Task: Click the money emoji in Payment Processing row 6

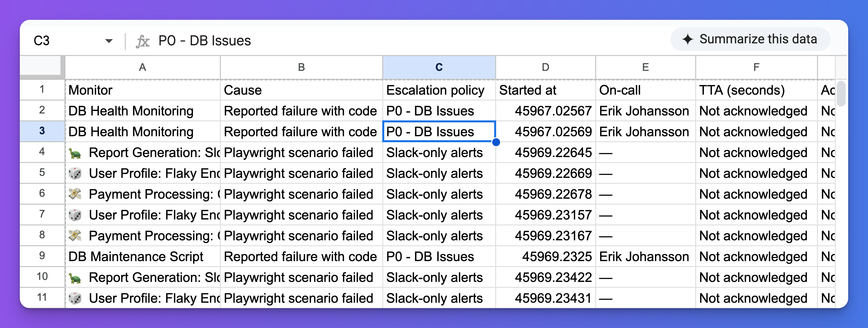Action: point(76,194)
